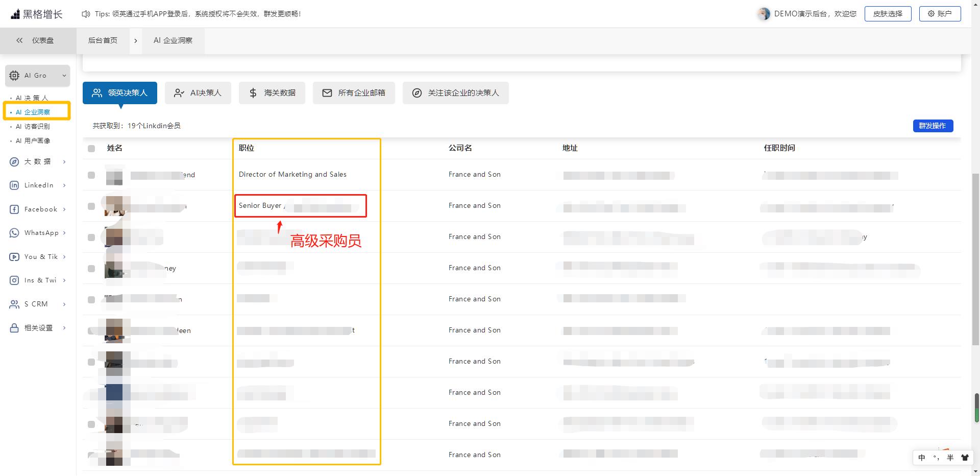Click the lock icon for 相关设置
The height and width of the screenshot is (476, 980).
click(14, 328)
